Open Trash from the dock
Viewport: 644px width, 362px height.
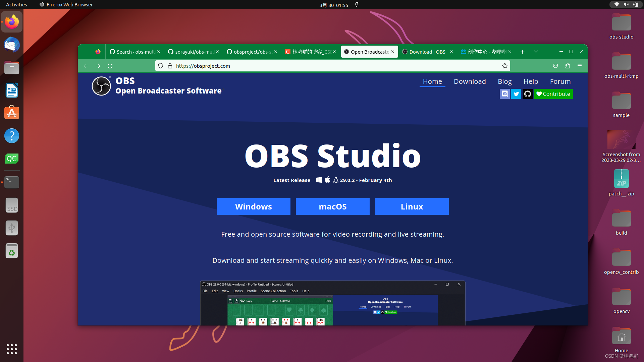coord(12,251)
